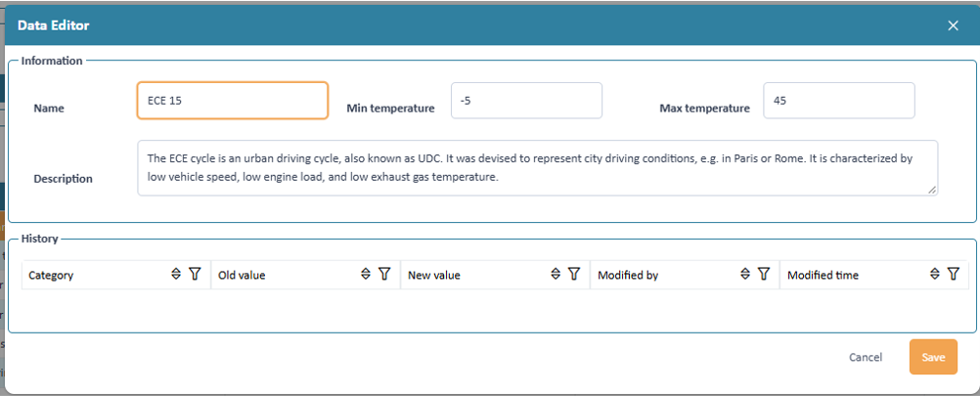Click the Min temperature label
The height and width of the screenshot is (396, 980).
(390, 109)
